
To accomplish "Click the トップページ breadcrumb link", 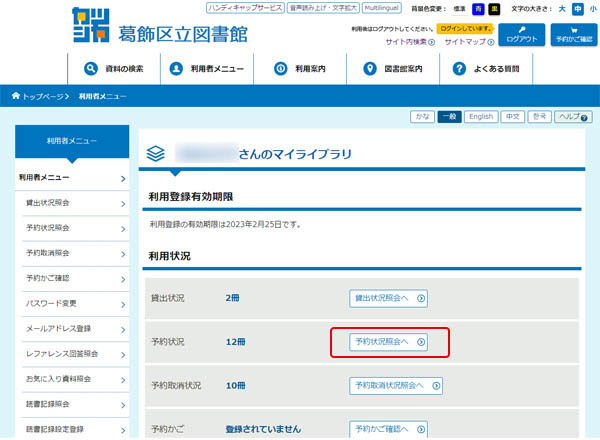I will pos(43,96).
